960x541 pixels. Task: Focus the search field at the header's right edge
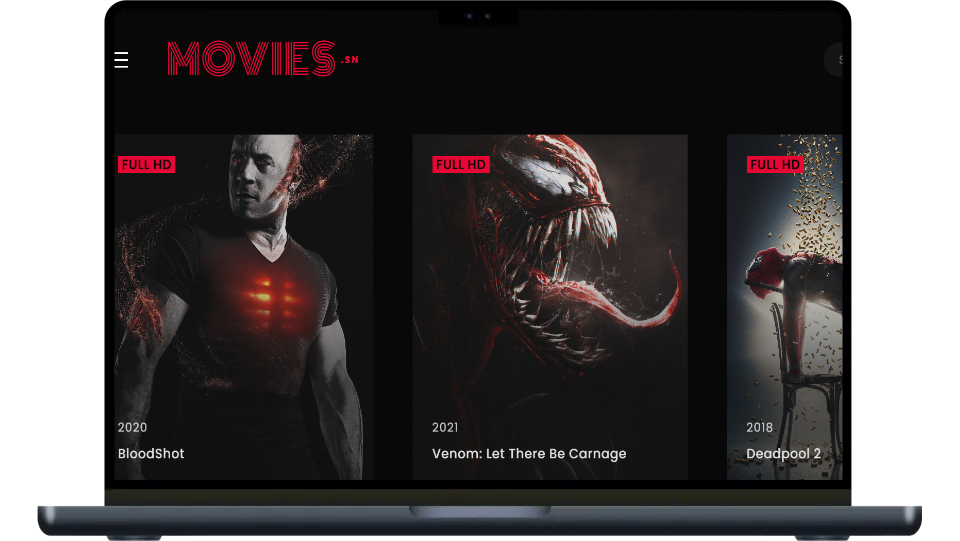(833, 60)
